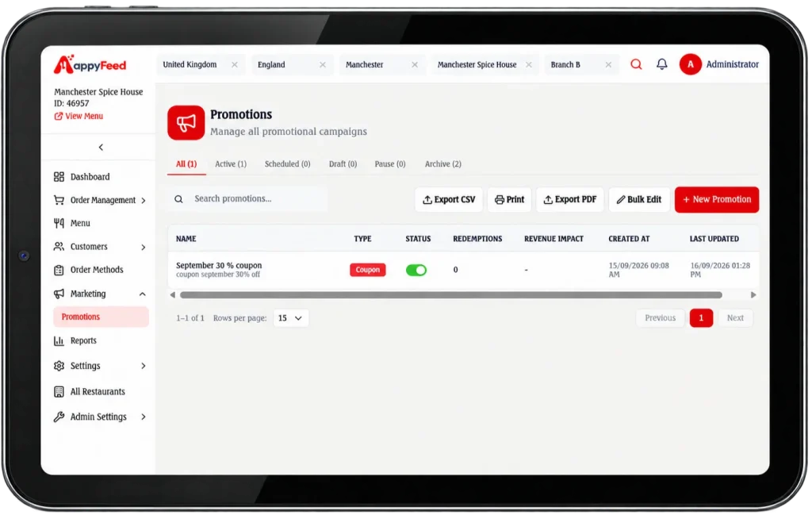Remove the England filter chip
The width and height of the screenshot is (812, 515).
[323, 65]
